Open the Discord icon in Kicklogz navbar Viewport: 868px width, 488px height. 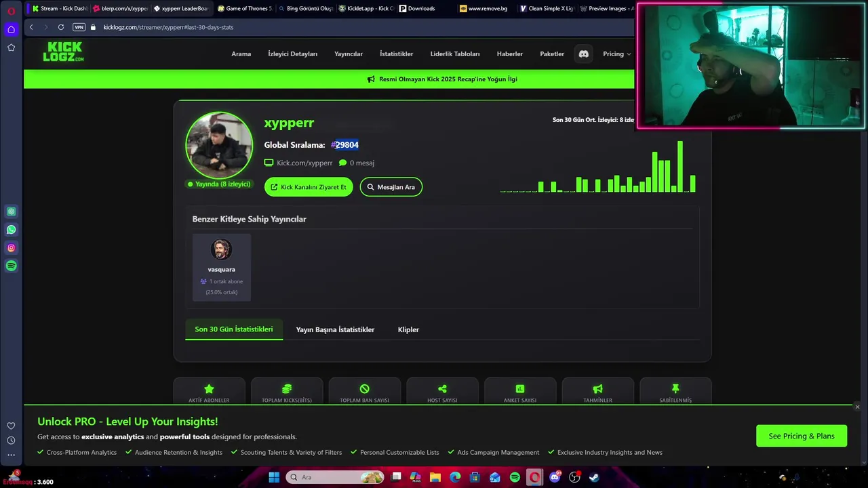click(x=583, y=54)
